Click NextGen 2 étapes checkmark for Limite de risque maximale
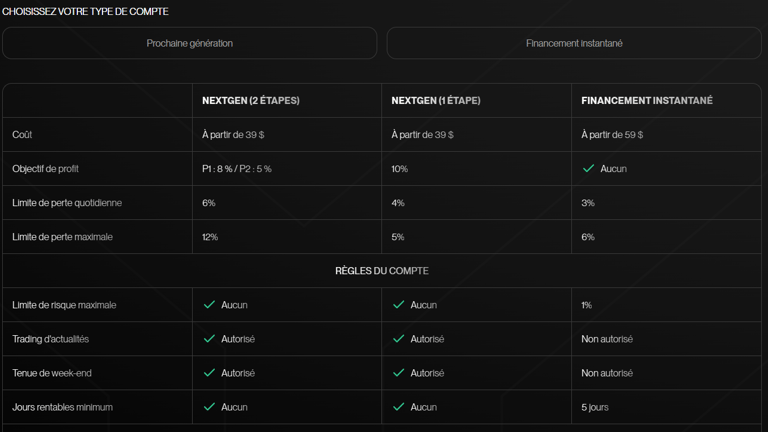Screen dimensions: 768x432 coord(209,304)
